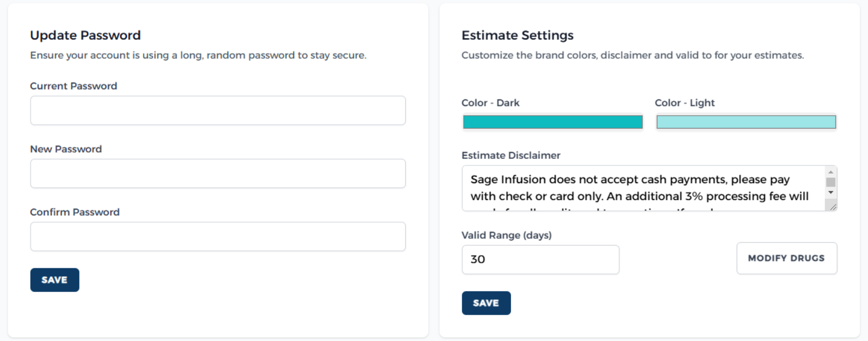The height and width of the screenshot is (341, 868).
Task: Click the disclaimer scrollbar thumb
Action: (x=831, y=182)
